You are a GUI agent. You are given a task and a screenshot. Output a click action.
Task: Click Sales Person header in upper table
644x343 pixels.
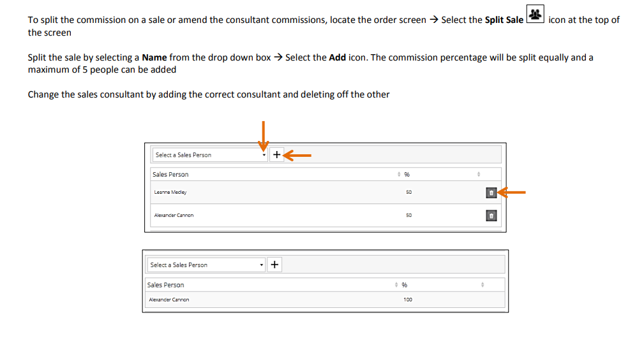[x=170, y=174]
